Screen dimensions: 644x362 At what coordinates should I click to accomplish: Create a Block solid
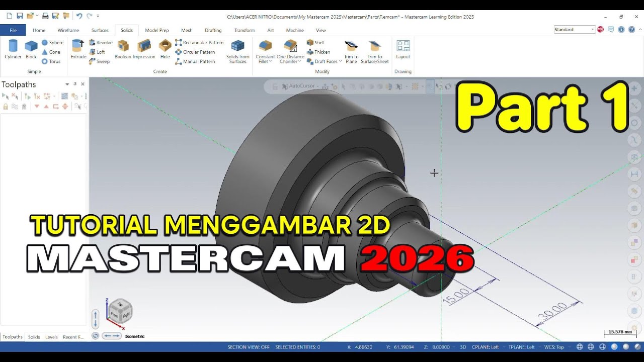[x=31, y=50]
